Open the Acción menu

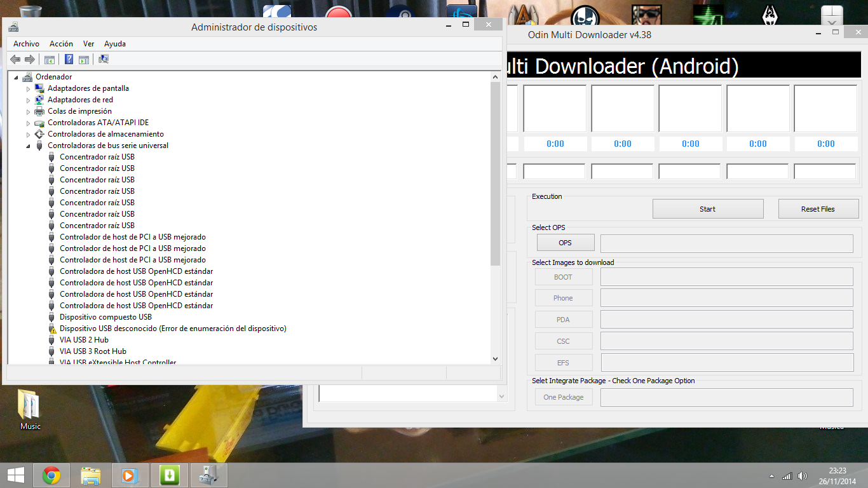click(x=61, y=44)
